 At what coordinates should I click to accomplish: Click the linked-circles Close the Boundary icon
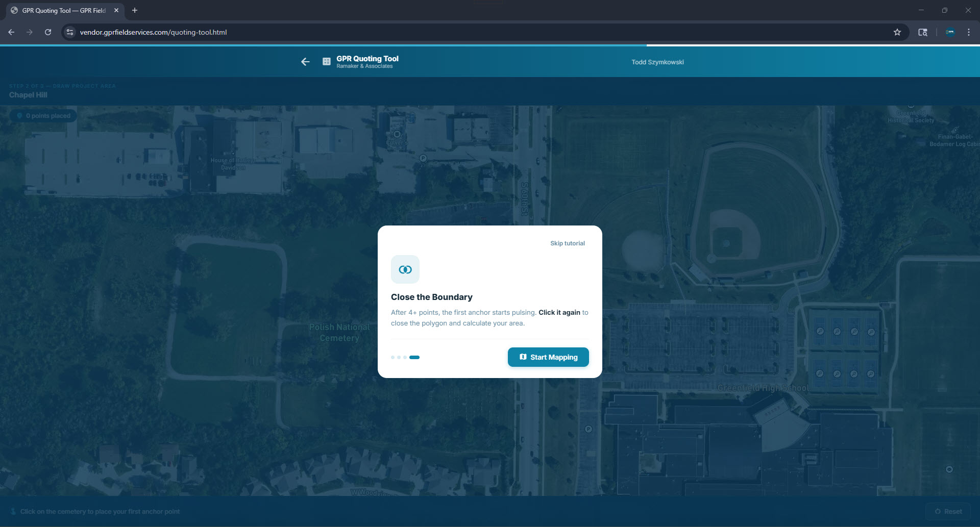[x=405, y=269]
